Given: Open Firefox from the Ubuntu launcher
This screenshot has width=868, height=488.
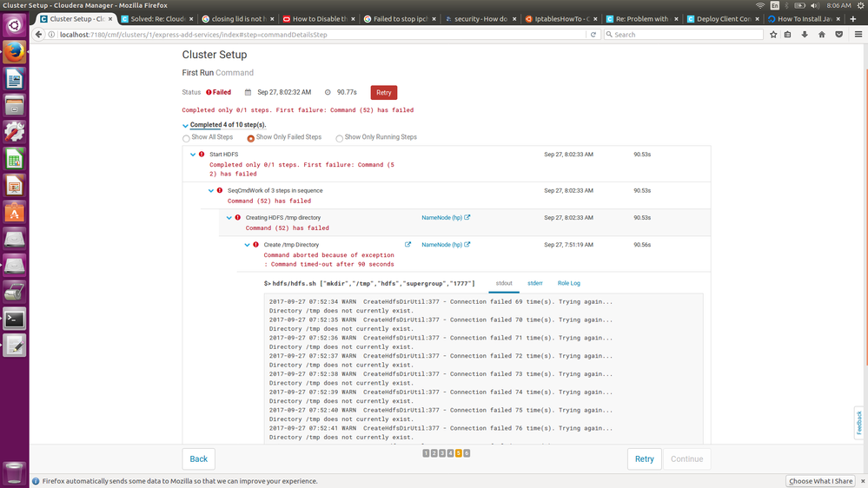Looking at the screenshot, I should coord(15,53).
